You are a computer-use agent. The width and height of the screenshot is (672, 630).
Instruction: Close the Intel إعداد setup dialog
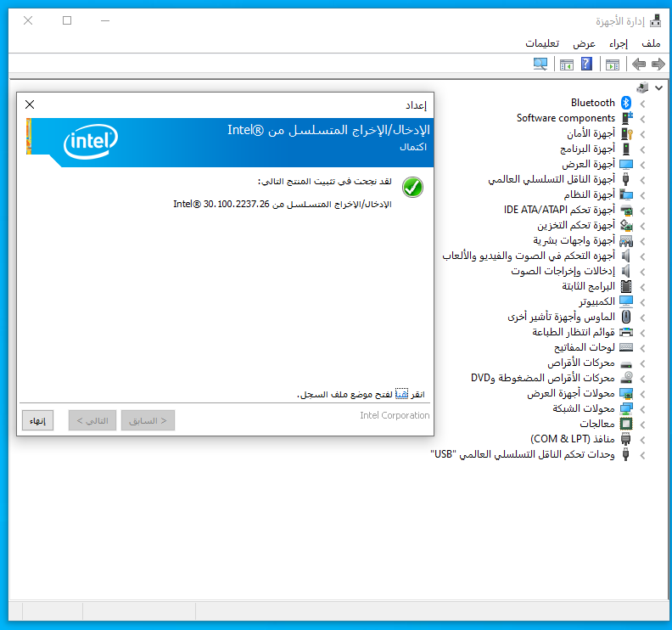coord(30,104)
